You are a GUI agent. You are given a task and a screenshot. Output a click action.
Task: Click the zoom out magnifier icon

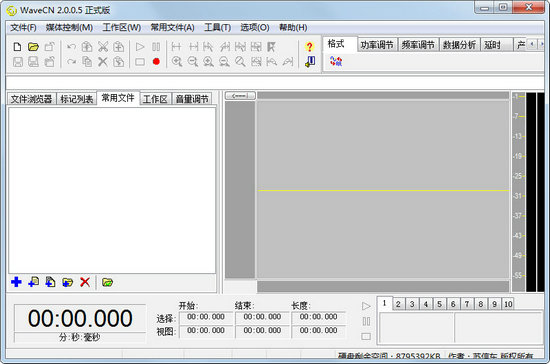pos(193,62)
